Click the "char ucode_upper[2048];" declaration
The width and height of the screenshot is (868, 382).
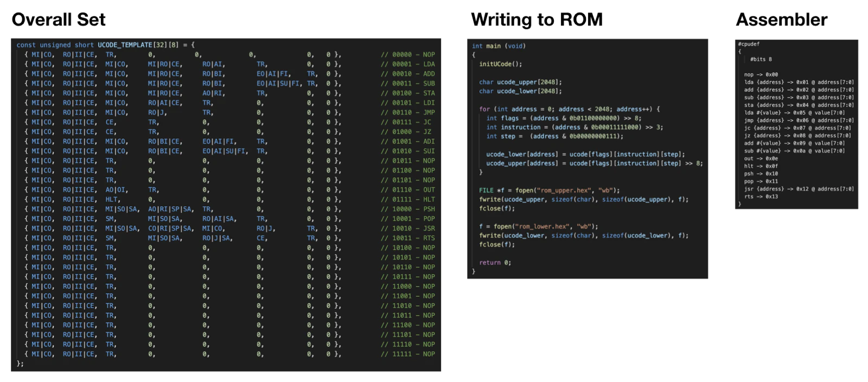click(x=521, y=82)
